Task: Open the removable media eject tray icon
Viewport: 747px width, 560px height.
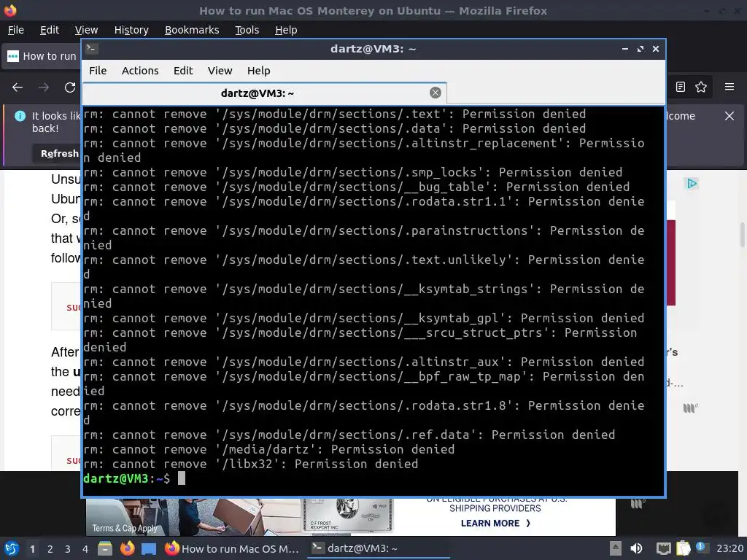Action: (x=616, y=548)
